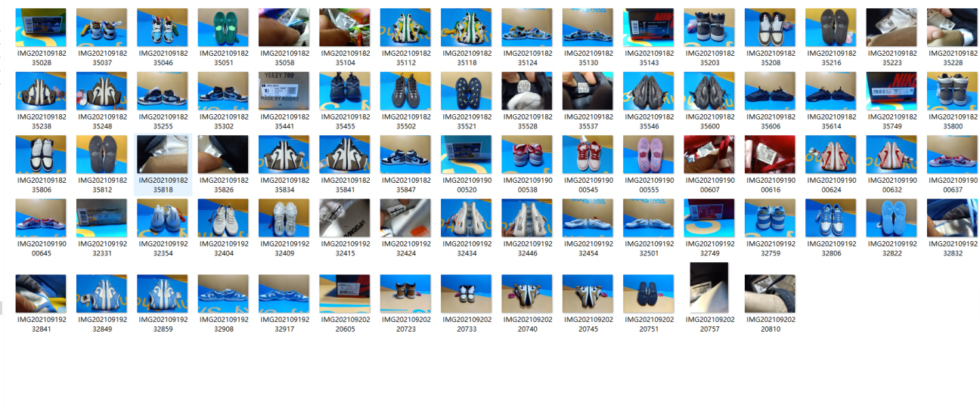Screen dimensions: 980x405
Task: Choose thumbnail IMG20210919232832
Action: pos(953,218)
